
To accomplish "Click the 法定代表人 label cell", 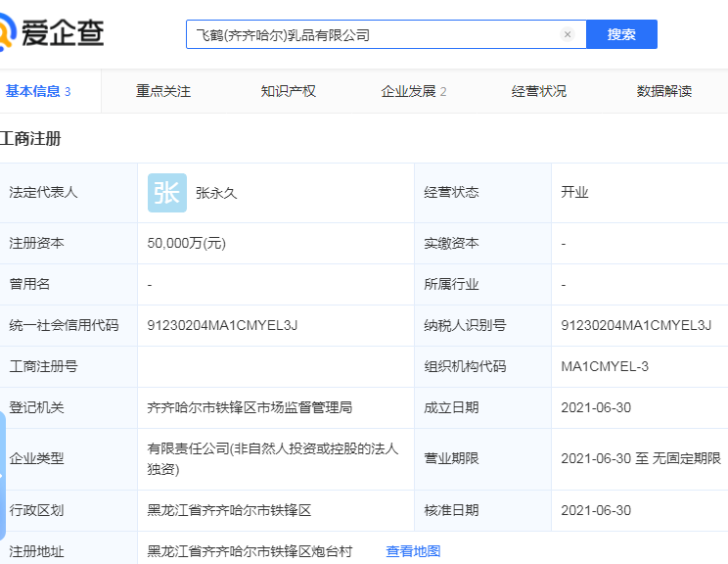I will (x=68, y=193).
